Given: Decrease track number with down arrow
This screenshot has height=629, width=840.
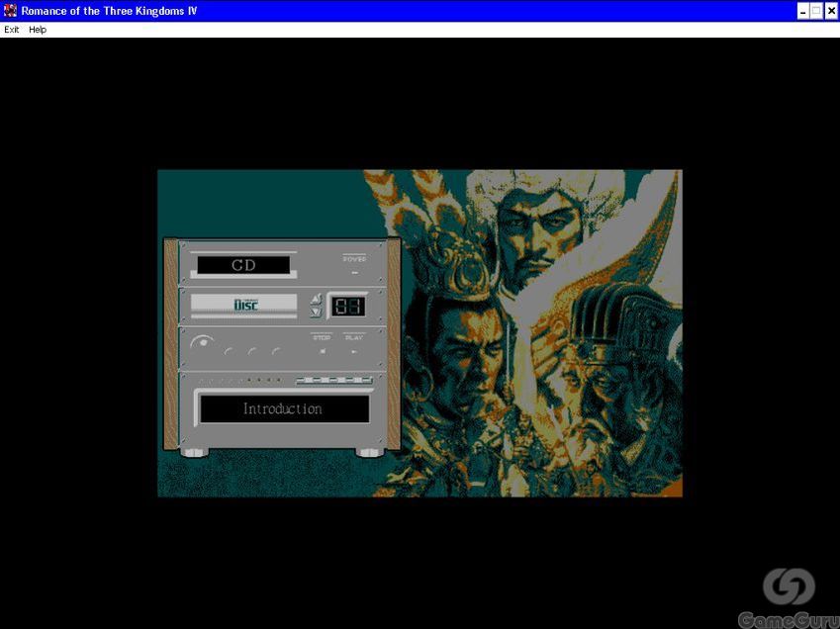Looking at the screenshot, I should click(316, 312).
